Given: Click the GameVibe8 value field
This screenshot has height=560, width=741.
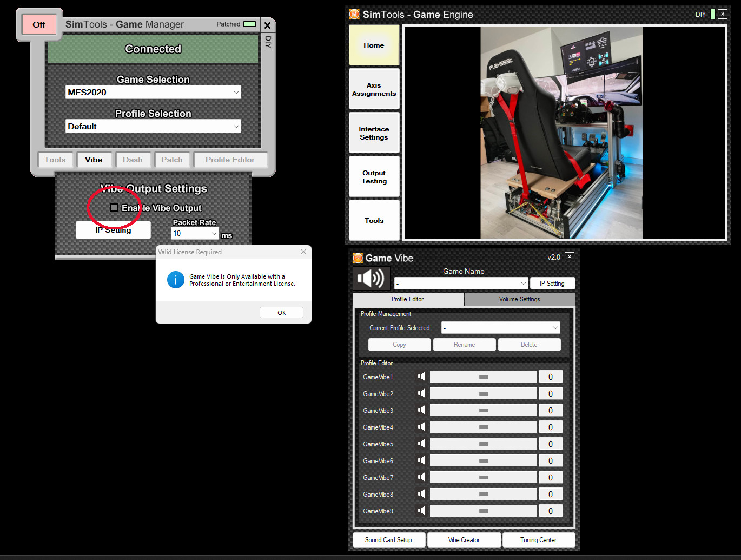Looking at the screenshot, I should click(x=551, y=494).
